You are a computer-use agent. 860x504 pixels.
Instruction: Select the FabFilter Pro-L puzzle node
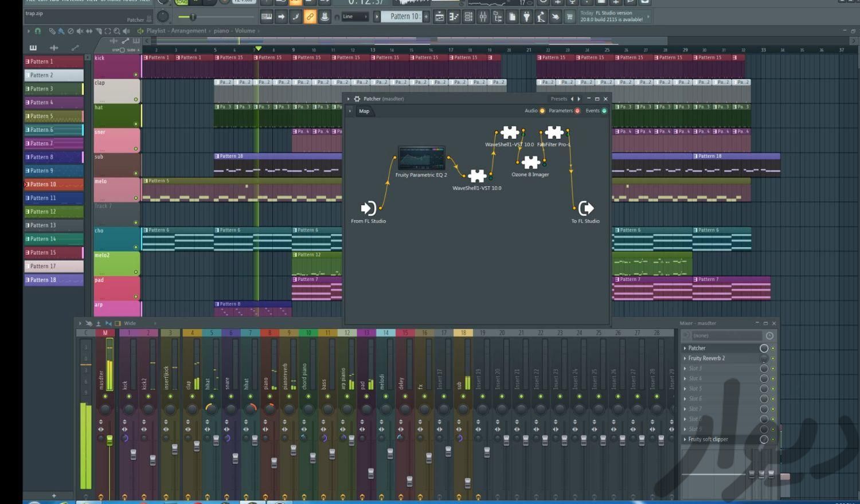(554, 132)
